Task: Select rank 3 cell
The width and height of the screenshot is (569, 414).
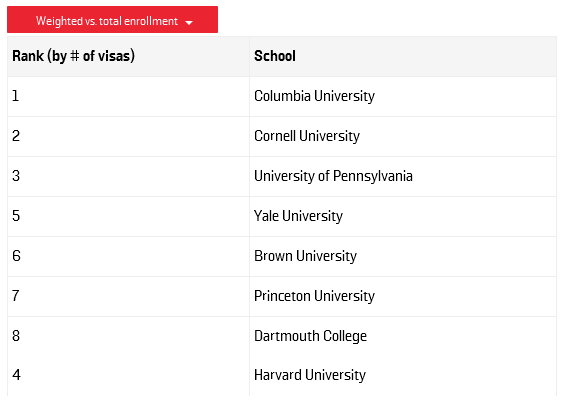Action: pos(128,176)
